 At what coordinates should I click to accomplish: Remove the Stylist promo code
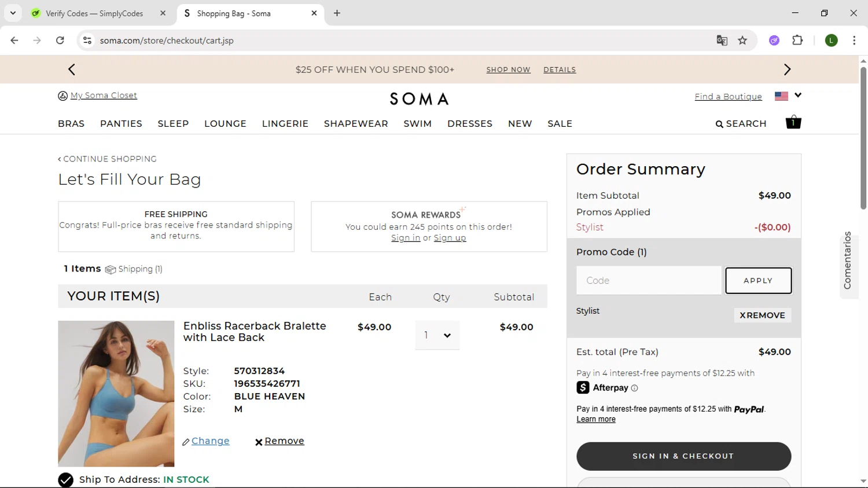(762, 315)
